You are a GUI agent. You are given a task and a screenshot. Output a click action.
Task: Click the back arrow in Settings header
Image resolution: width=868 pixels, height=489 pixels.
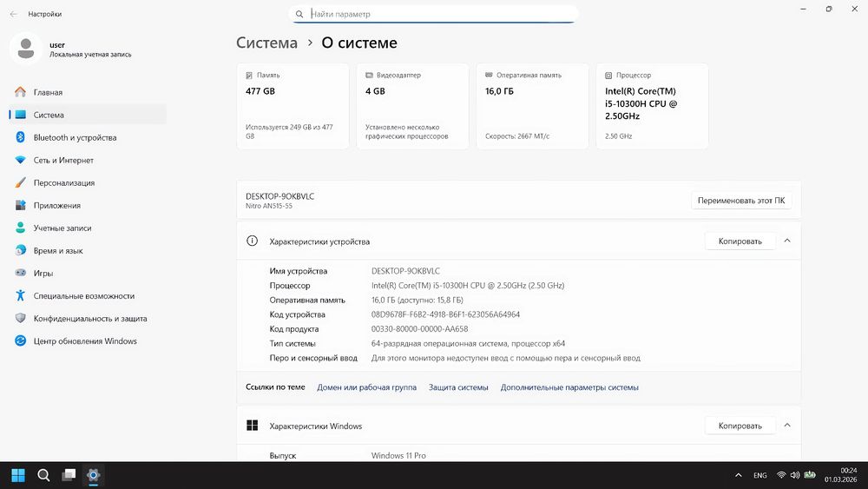coord(14,14)
